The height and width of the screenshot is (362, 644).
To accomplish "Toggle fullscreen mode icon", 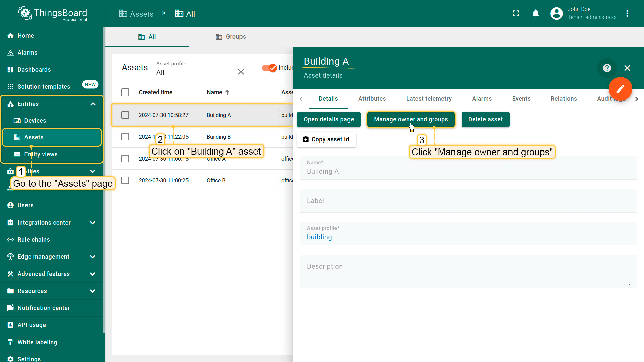I will [516, 13].
